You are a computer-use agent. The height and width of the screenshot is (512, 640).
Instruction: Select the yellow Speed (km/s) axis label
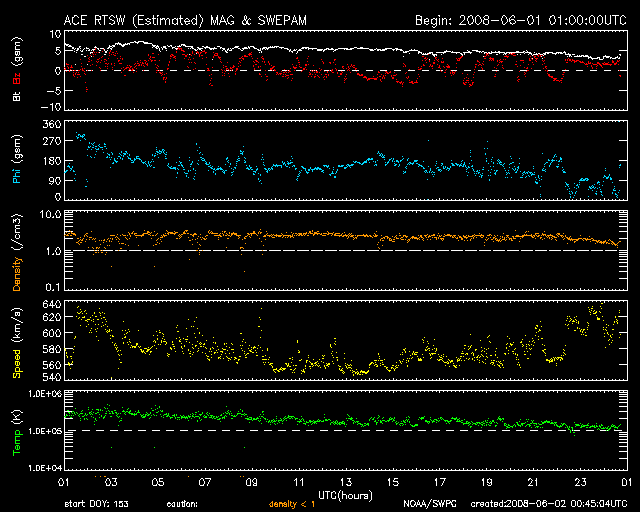[x=17, y=342]
